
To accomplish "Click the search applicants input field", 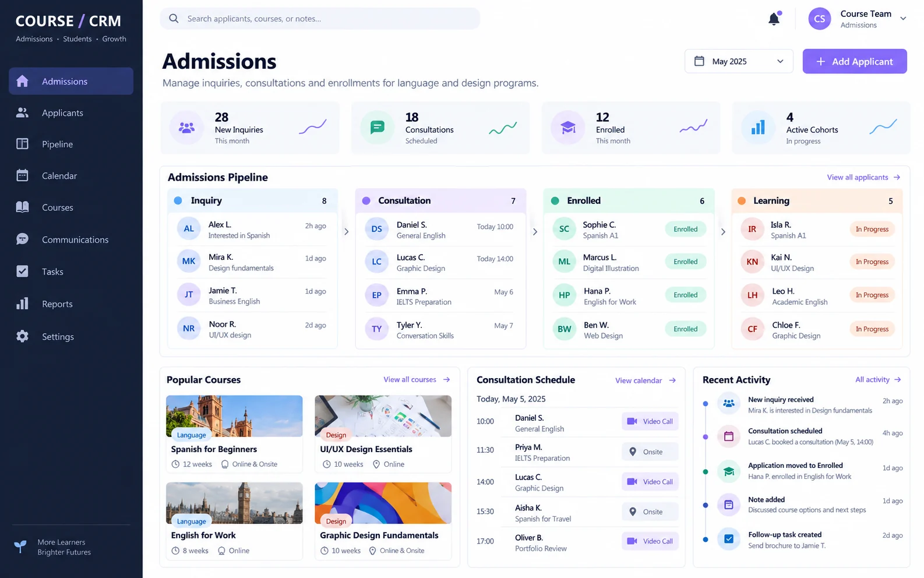I will [320, 19].
